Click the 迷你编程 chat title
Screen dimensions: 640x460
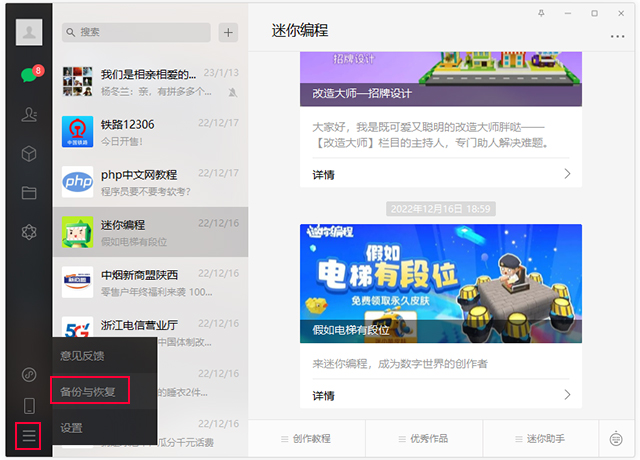coord(300,31)
